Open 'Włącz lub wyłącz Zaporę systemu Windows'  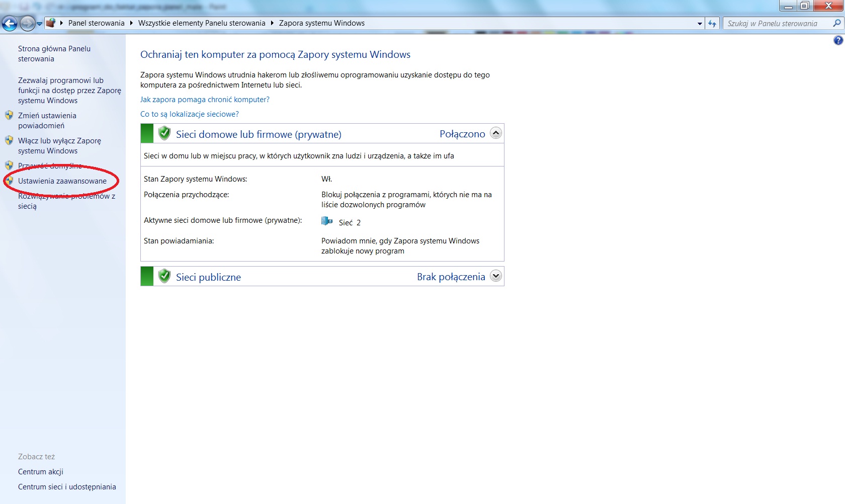[x=59, y=146]
